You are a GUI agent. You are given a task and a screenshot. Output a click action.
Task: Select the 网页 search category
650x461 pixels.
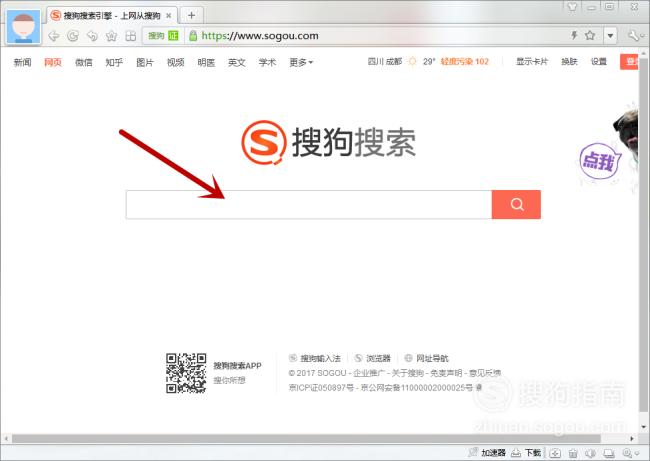point(53,62)
